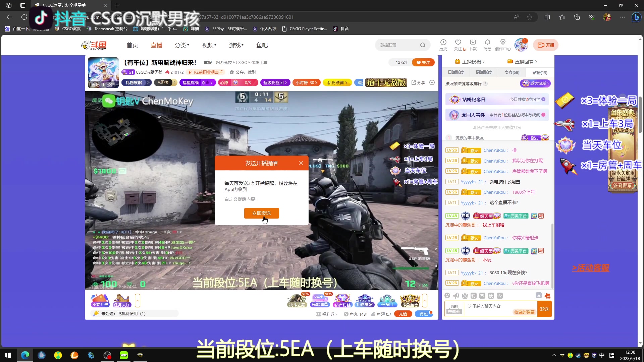644x362 pixels.
Task: Open the emoji picker in chat
Action: tap(447, 296)
